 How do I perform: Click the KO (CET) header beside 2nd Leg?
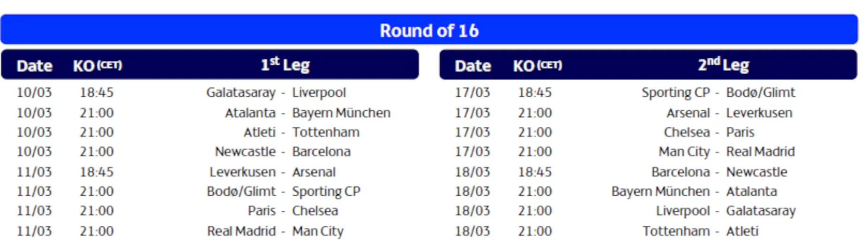pos(537,66)
